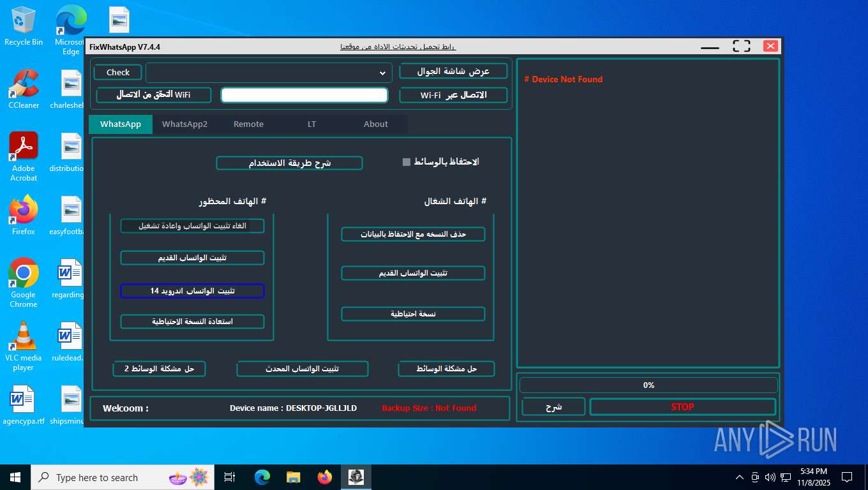Click Device Not Found log text
The height and width of the screenshot is (490, 868).
click(564, 79)
